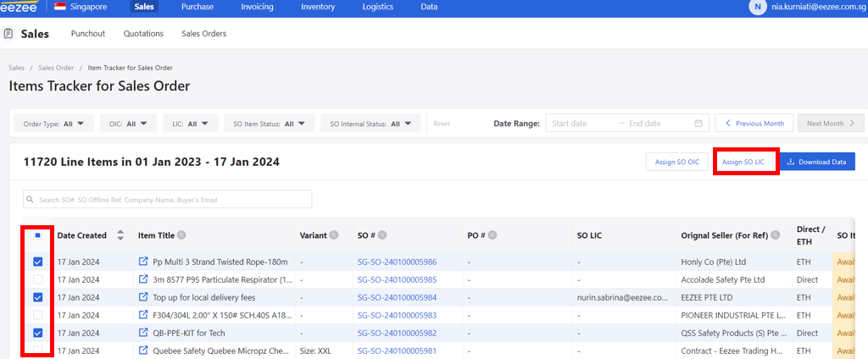Open external link icon for QB-PPE-KIT
The image size is (868, 359).
coord(143,333)
